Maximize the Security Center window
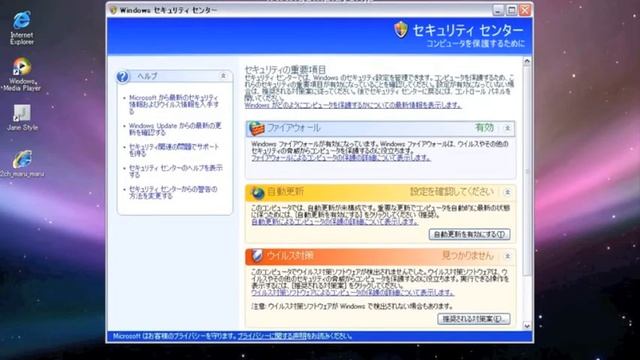Screen dimensions: 640x360 click(x=511, y=10)
